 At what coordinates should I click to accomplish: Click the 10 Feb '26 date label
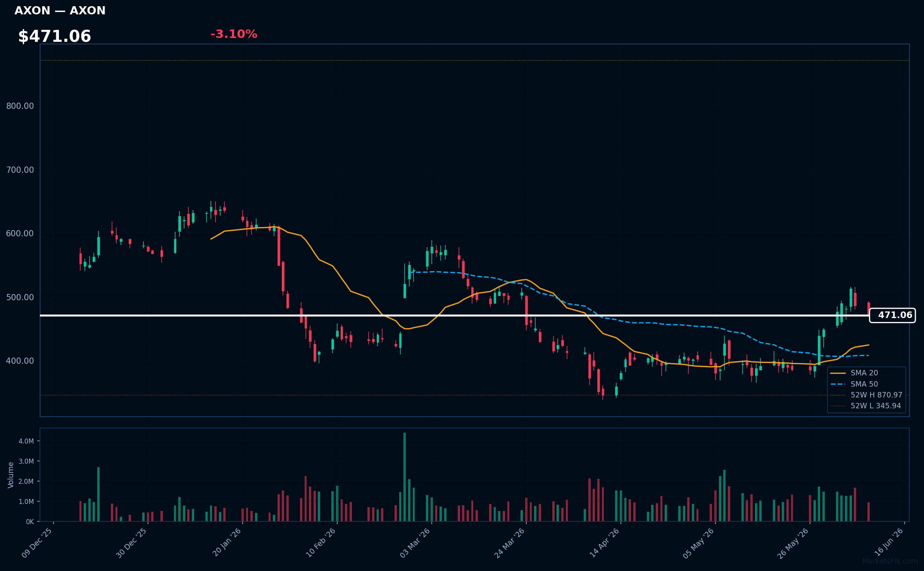click(321, 543)
